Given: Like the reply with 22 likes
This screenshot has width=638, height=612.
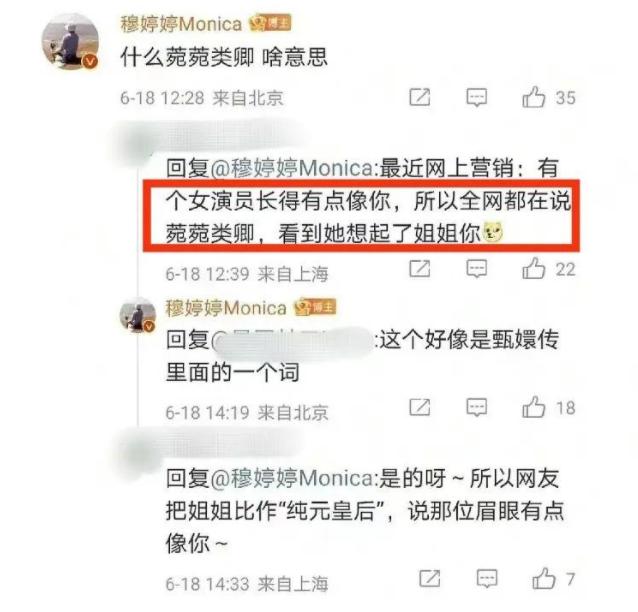Looking at the screenshot, I should (533, 268).
